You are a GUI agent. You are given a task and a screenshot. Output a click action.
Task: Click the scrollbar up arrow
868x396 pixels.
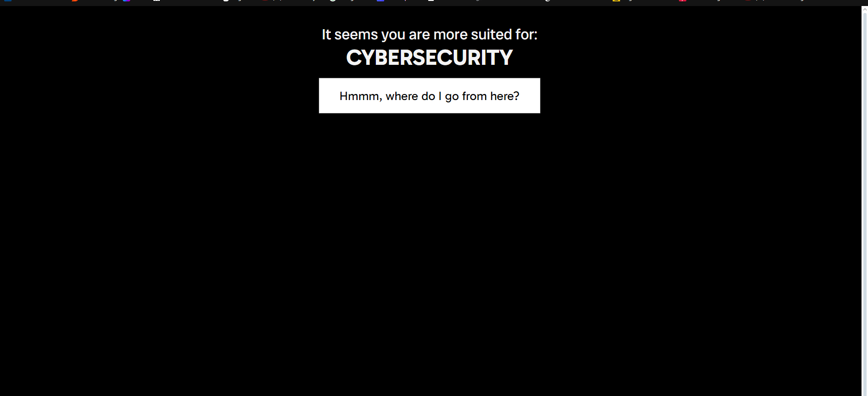(865, 9)
